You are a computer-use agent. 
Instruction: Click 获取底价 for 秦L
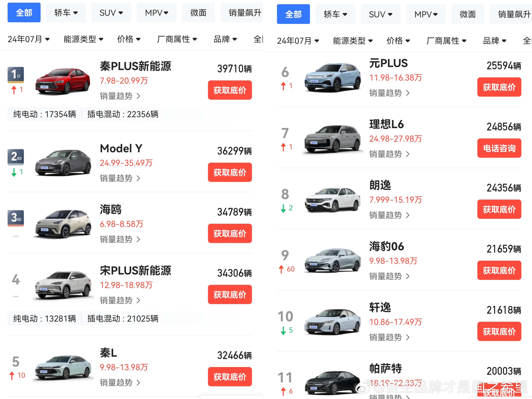[230, 377]
